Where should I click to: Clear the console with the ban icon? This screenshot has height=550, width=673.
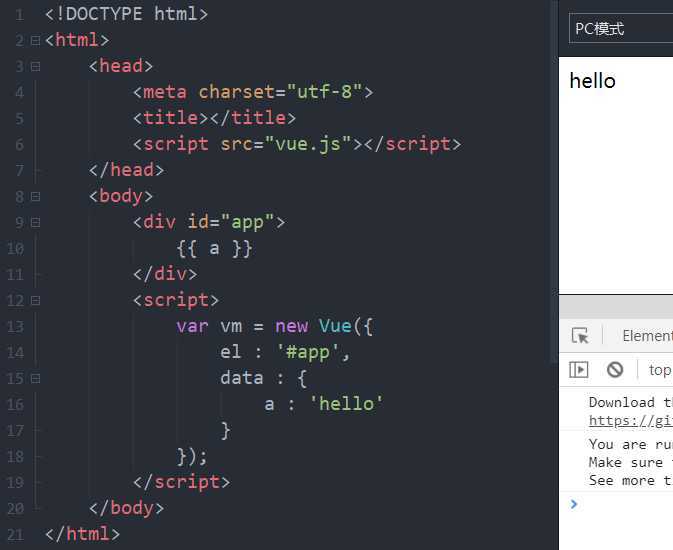tap(615, 370)
